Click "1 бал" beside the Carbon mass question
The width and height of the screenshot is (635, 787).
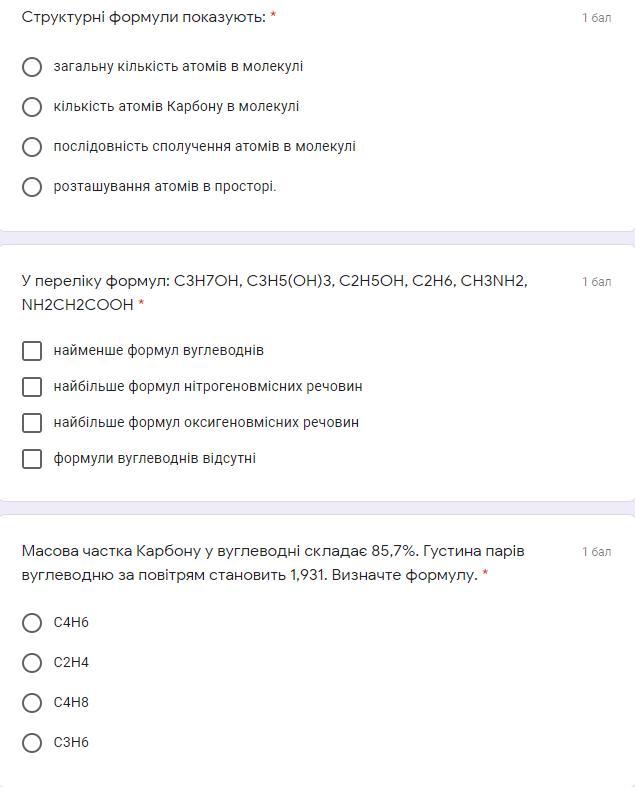pyautogui.click(x=596, y=552)
